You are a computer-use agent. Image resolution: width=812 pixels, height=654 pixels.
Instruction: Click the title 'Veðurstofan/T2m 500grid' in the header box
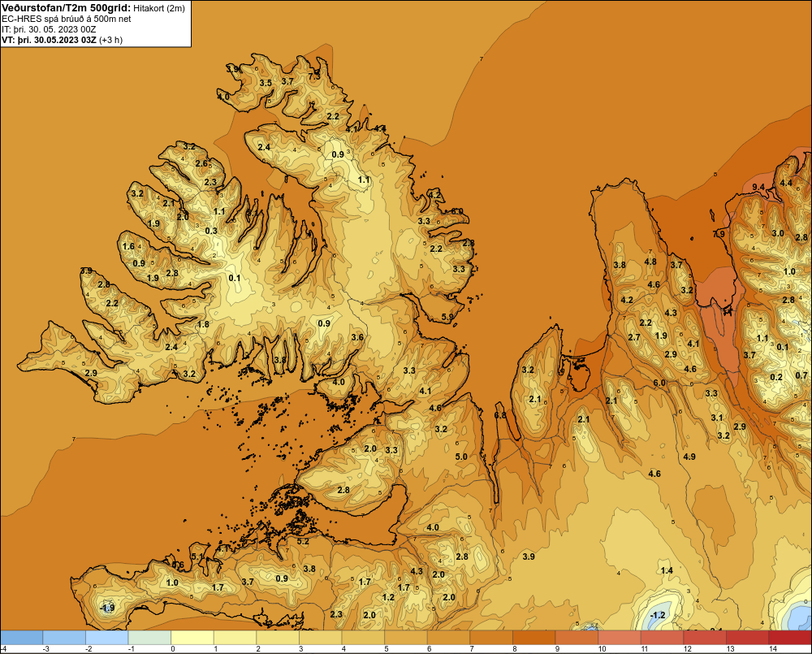65,8
